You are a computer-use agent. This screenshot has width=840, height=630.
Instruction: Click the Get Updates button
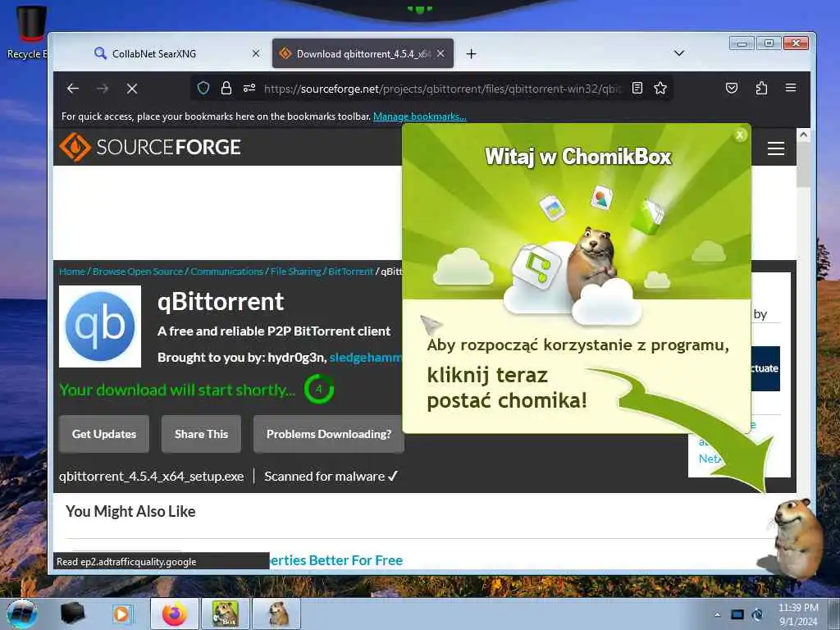click(x=104, y=434)
